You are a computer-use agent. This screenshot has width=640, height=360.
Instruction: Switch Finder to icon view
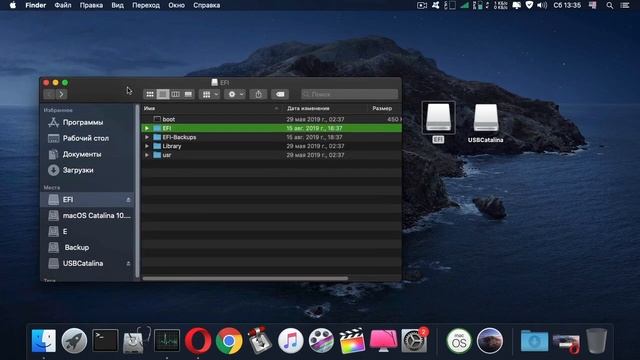pos(150,94)
